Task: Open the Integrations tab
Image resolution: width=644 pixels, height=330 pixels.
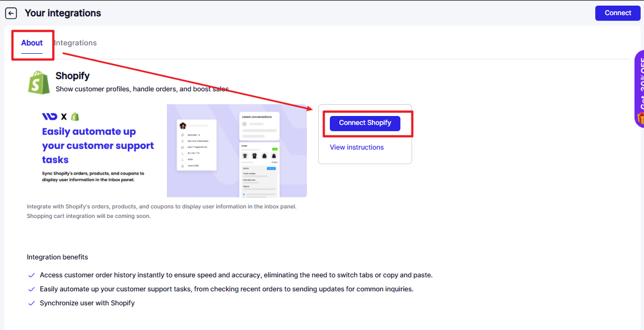Action: 76,43
